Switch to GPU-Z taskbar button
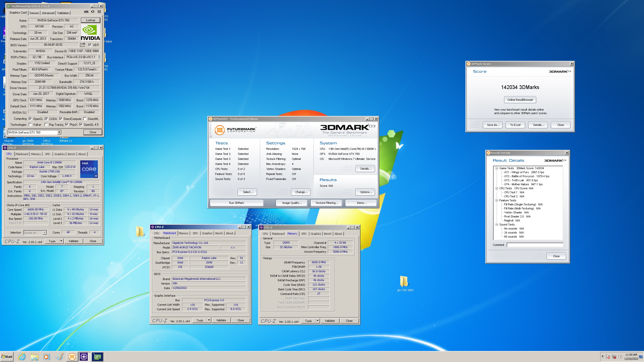Screen dimensions: 644x362 pyautogui.click(x=97, y=356)
